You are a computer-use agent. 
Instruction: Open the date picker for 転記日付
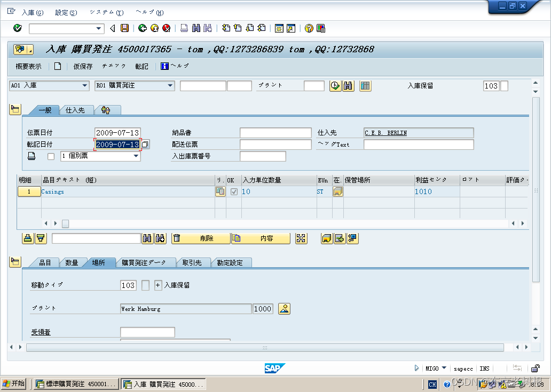pos(145,144)
